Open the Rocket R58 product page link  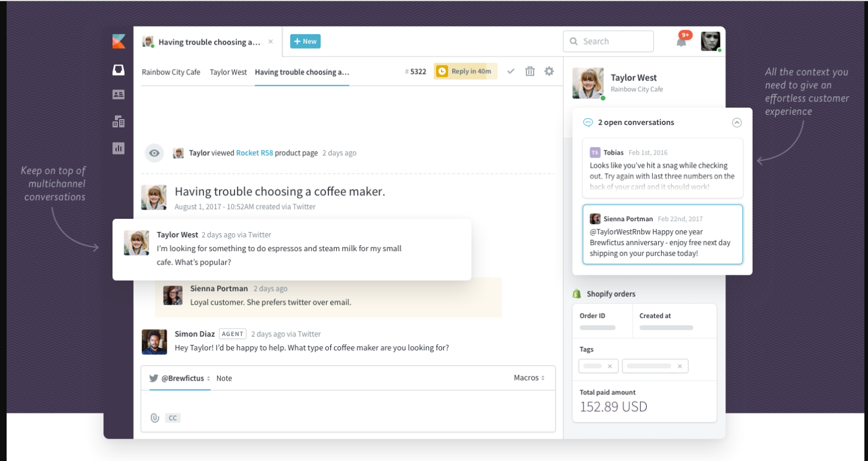click(254, 153)
